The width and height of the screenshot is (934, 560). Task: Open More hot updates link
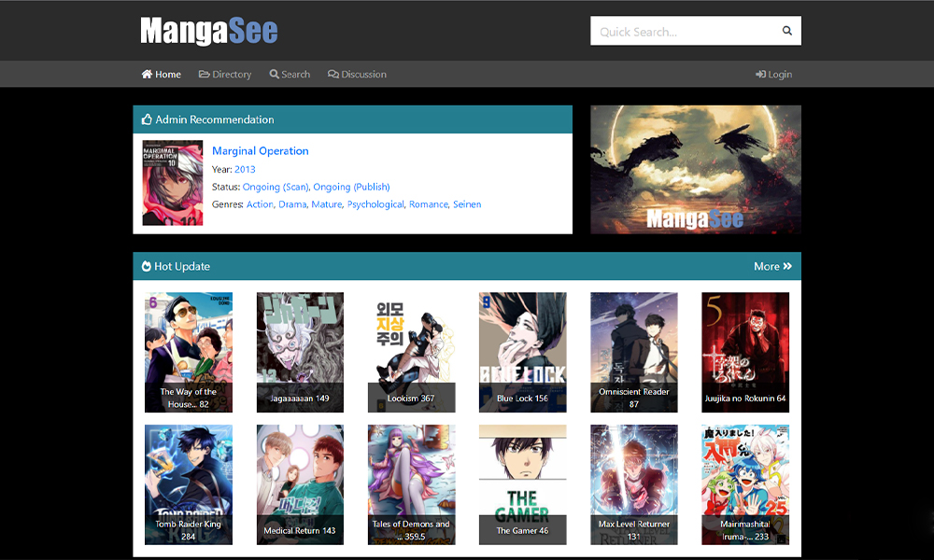pos(772,267)
